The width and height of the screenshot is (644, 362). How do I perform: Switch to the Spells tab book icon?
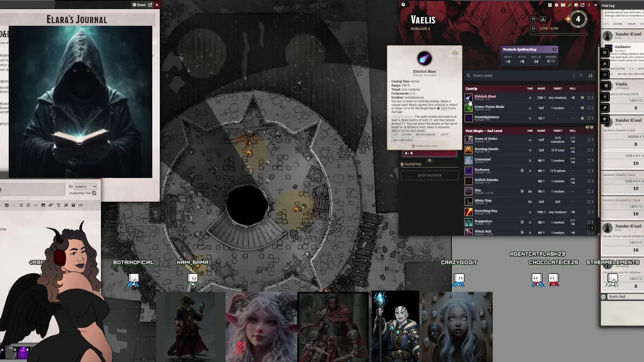[x=605, y=85]
